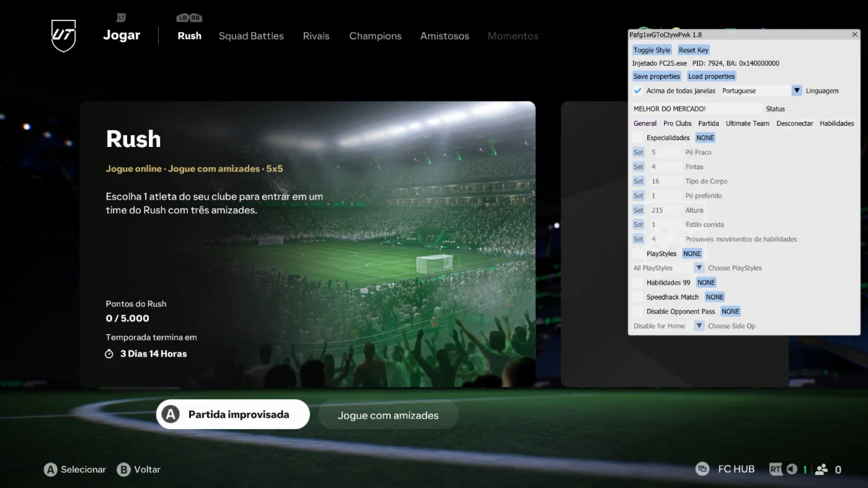The image size is (868, 488).
Task: Click the Estilo corrida value field
Action: pos(665,224)
